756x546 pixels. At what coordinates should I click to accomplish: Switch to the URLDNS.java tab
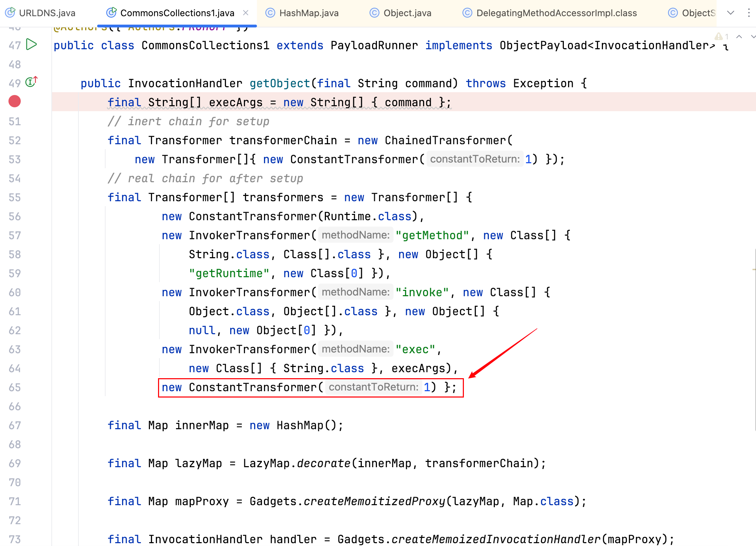coord(47,13)
